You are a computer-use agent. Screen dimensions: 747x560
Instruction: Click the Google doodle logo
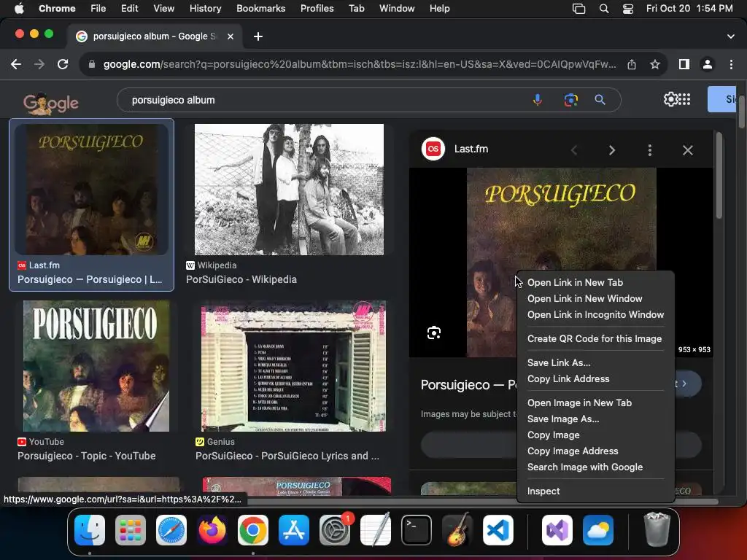click(51, 103)
